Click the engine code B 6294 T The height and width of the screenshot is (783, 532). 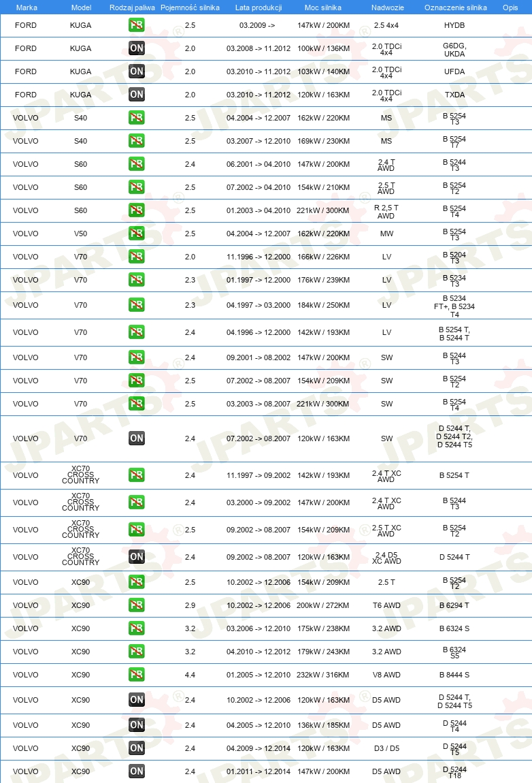click(454, 605)
